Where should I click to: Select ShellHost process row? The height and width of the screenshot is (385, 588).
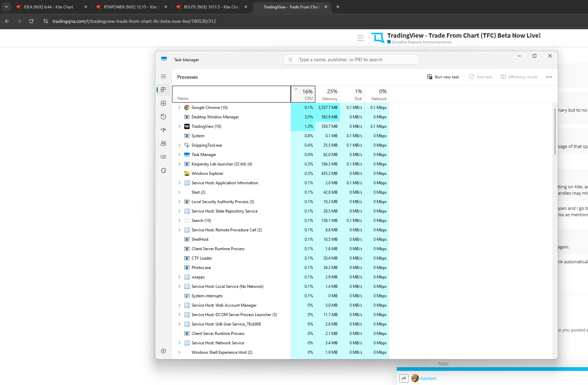tap(281, 239)
